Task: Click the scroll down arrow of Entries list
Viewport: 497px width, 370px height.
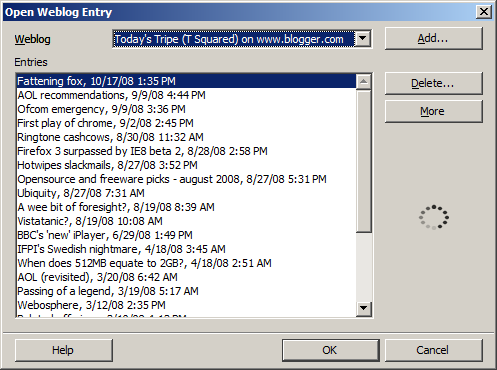Action: [x=363, y=308]
